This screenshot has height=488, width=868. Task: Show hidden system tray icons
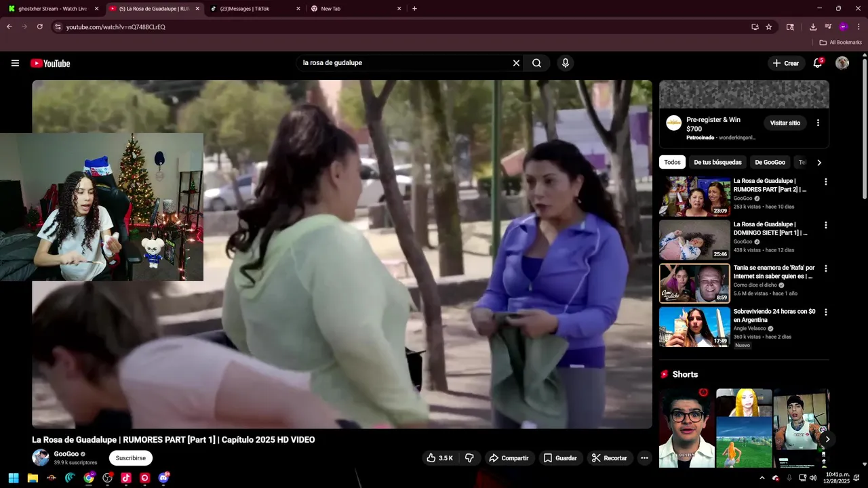pyautogui.click(x=762, y=478)
